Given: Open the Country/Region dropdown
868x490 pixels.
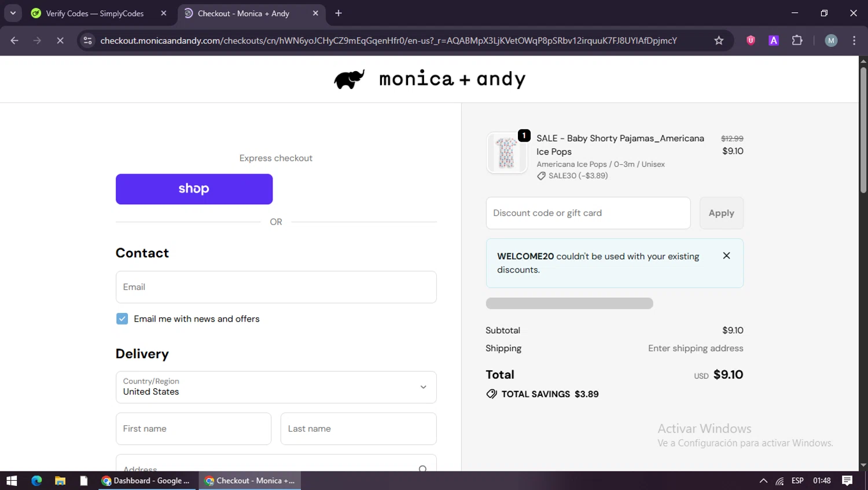Looking at the screenshot, I should (x=276, y=387).
